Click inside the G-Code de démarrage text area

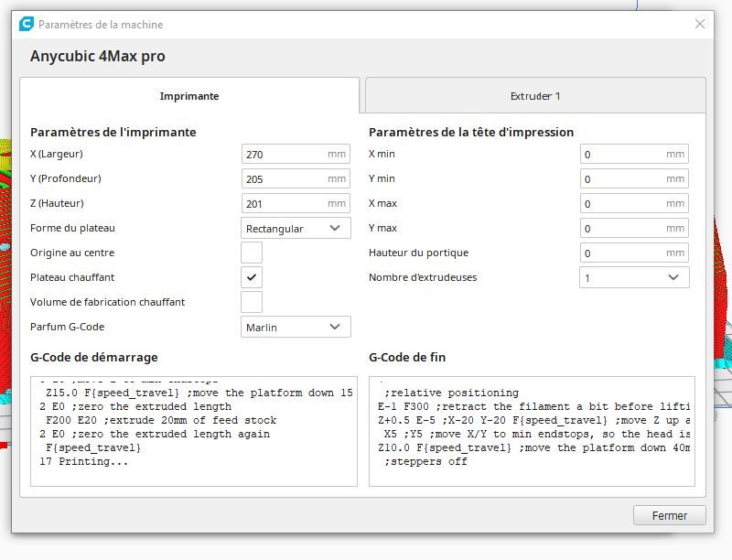coord(194,430)
